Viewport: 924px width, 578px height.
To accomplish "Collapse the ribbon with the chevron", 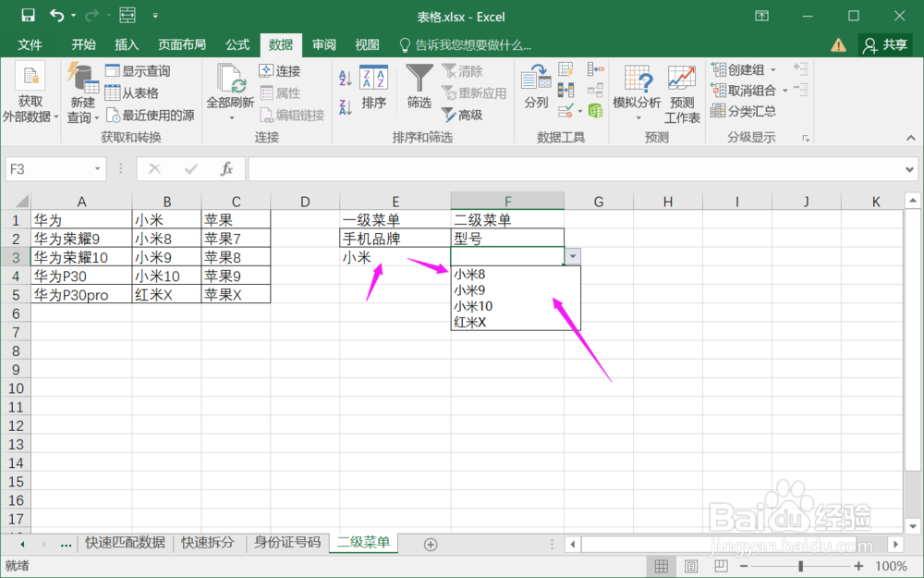I will tap(911, 138).
